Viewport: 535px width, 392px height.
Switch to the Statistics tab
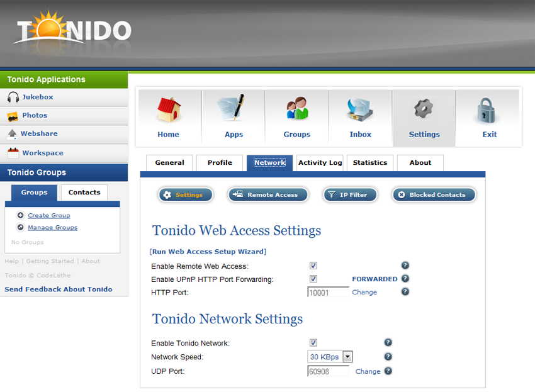pyautogui.click(x=370, y=163)
